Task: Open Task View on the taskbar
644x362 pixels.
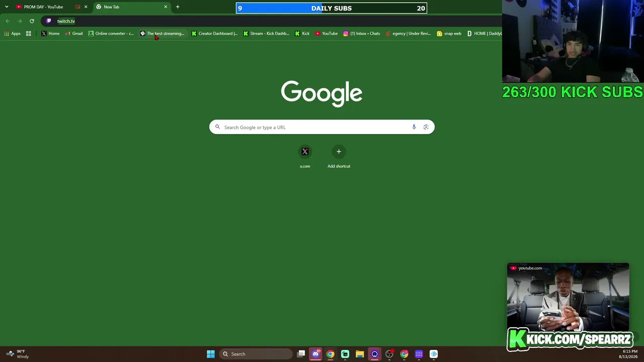Action: 301,354
